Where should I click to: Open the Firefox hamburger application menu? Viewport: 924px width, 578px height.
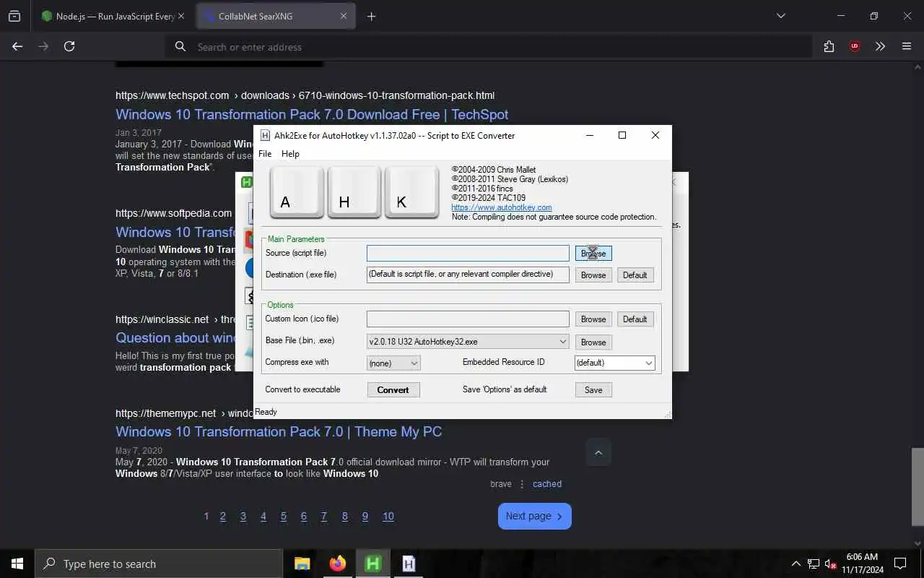tap(907, 46)
